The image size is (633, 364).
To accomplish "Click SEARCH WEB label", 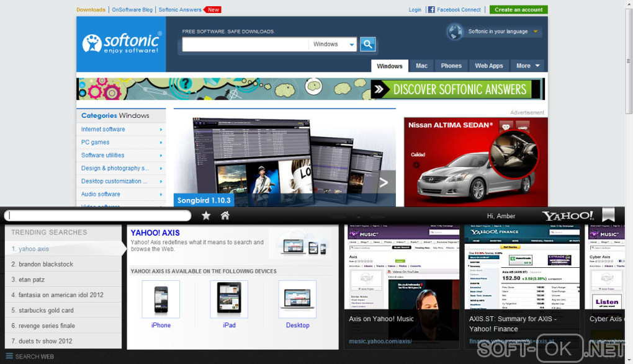I will 34,357.
